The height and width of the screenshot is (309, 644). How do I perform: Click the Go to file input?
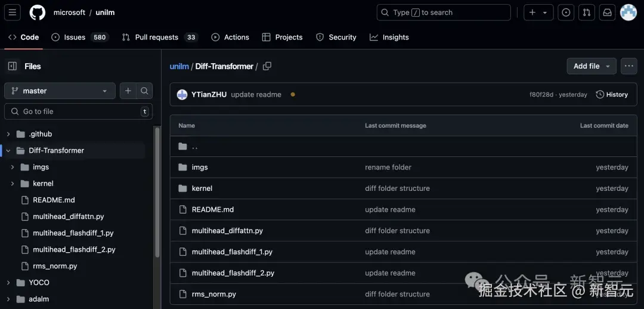coord(78,112)
